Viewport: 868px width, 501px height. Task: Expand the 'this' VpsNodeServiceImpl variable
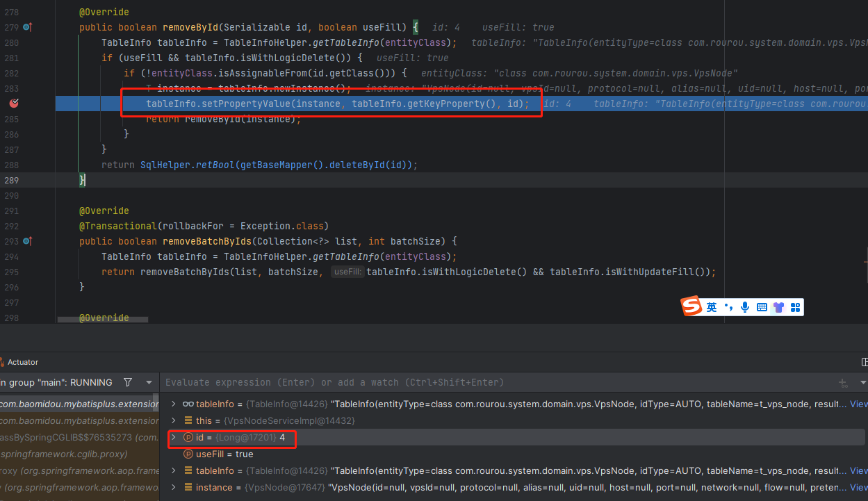pyautogui.click(x=174, y=420)
